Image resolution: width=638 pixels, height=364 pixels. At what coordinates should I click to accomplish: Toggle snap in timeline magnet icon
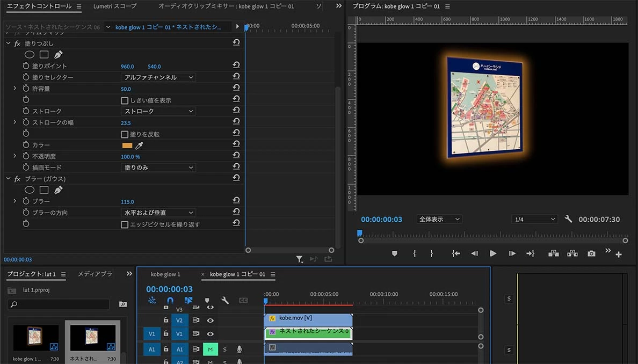(x=170, y=300)
